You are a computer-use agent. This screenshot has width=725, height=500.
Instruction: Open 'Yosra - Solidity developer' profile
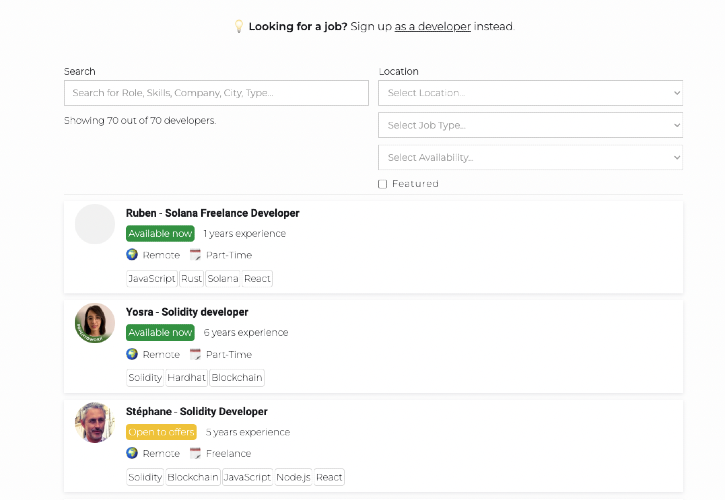click(187, 312)
